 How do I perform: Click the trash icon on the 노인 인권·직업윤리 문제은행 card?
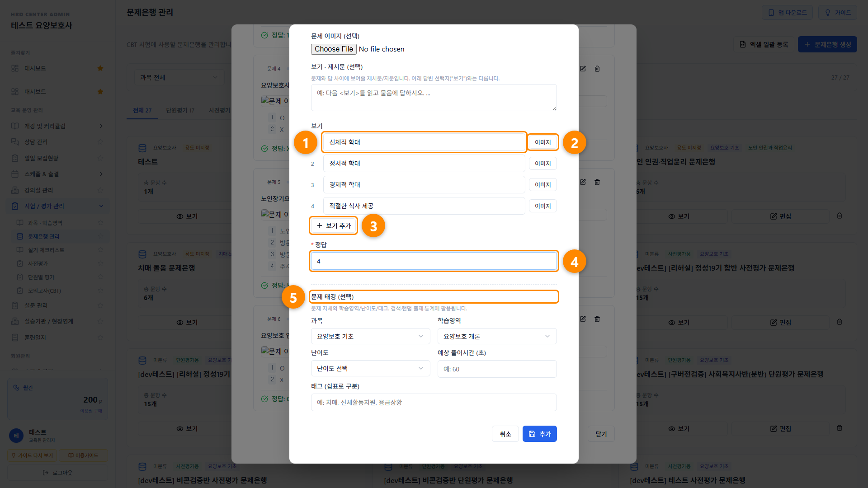click(x=840, y=216)
